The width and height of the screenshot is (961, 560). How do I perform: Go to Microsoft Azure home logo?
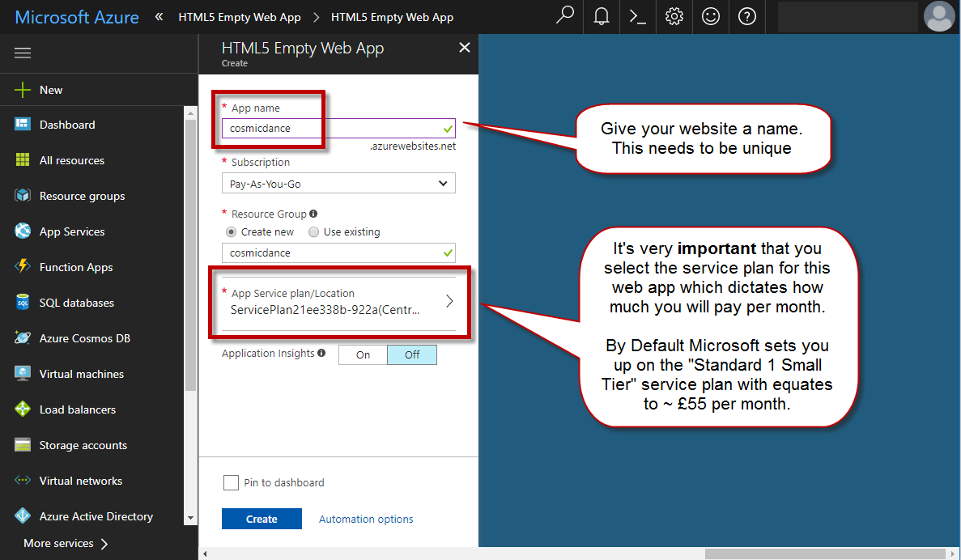[x=77, y=17]
